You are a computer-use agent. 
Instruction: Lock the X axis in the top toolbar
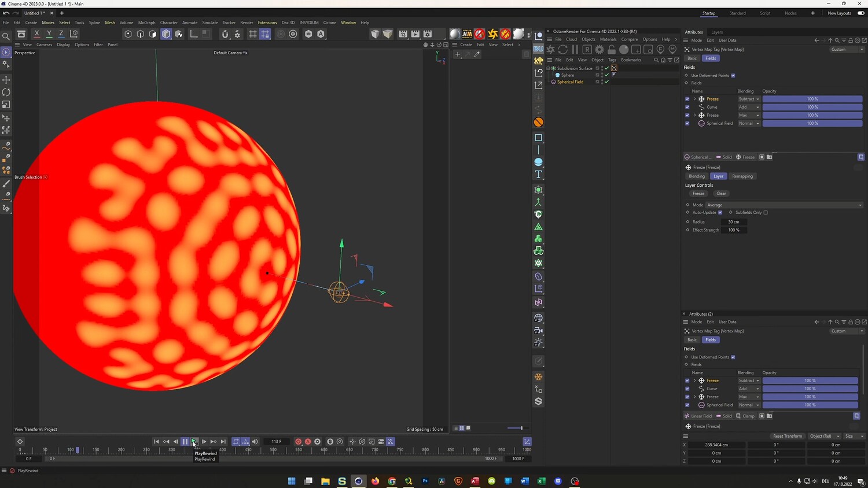click(x=37, y=34)
